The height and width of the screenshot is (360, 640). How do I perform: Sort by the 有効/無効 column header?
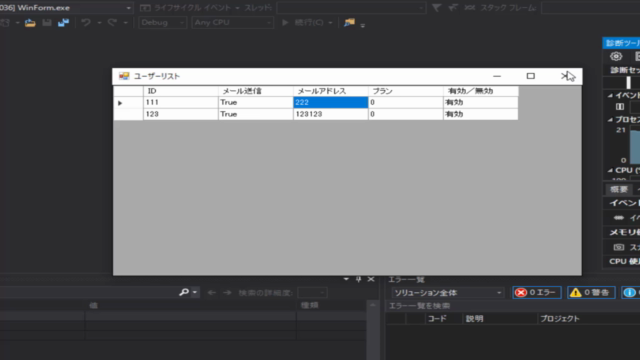pos(481,91)
